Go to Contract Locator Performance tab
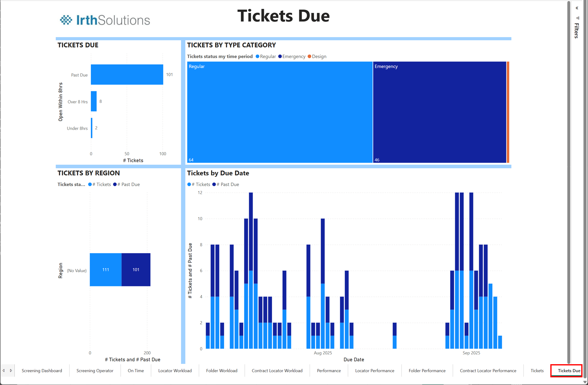Screen dimensions: 588x385 (x=488, y=371)
